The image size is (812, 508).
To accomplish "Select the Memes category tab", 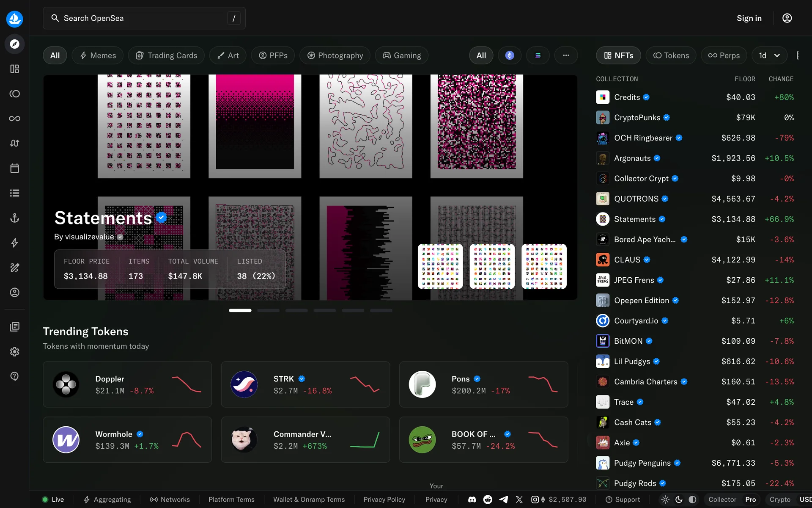I will [98, 55].
